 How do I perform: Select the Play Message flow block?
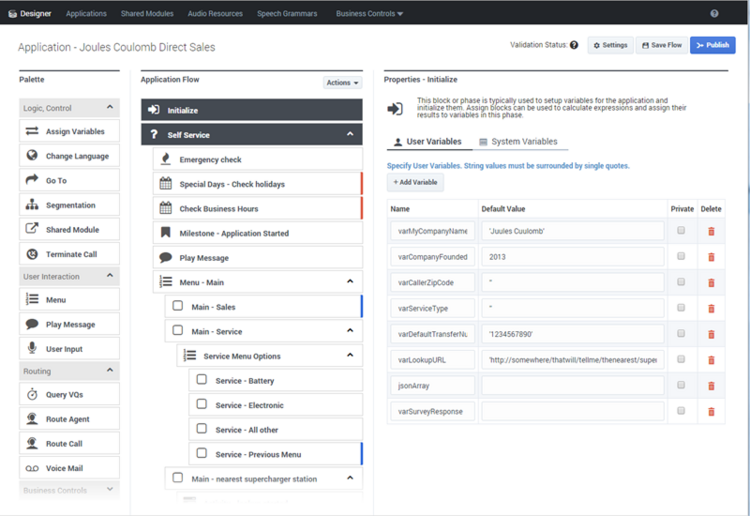coord(257,257)
